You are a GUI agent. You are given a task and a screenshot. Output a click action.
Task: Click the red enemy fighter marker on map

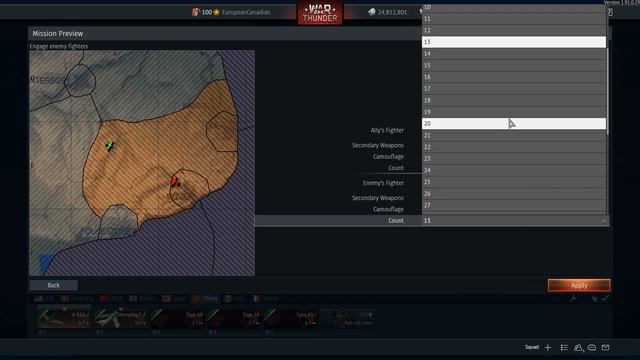(x=176, y=182)
